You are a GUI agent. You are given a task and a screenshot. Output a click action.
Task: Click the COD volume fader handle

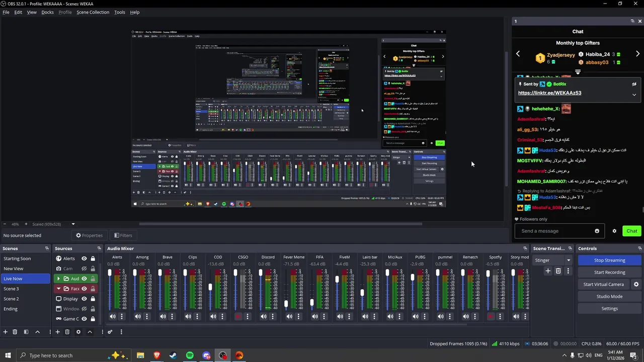(210, 287)
